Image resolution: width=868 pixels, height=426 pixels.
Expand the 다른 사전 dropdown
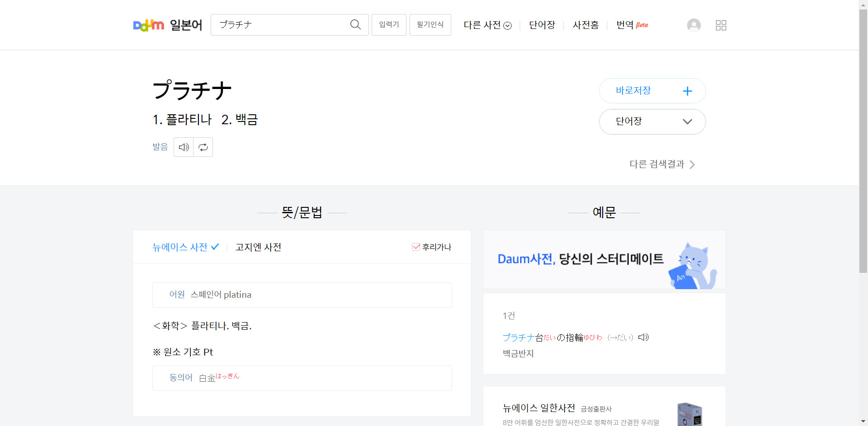(x=487, y=25)
